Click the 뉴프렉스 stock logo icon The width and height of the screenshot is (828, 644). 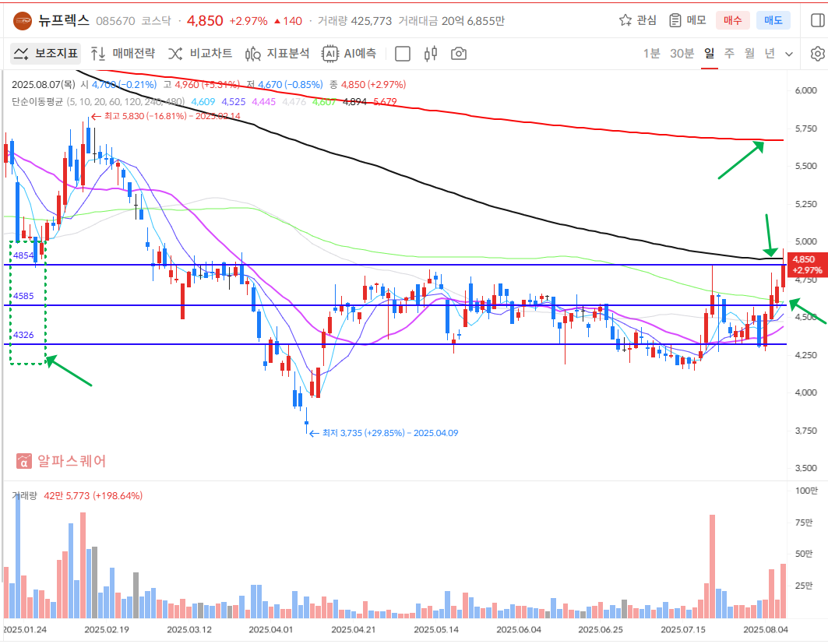click(23, 20)
